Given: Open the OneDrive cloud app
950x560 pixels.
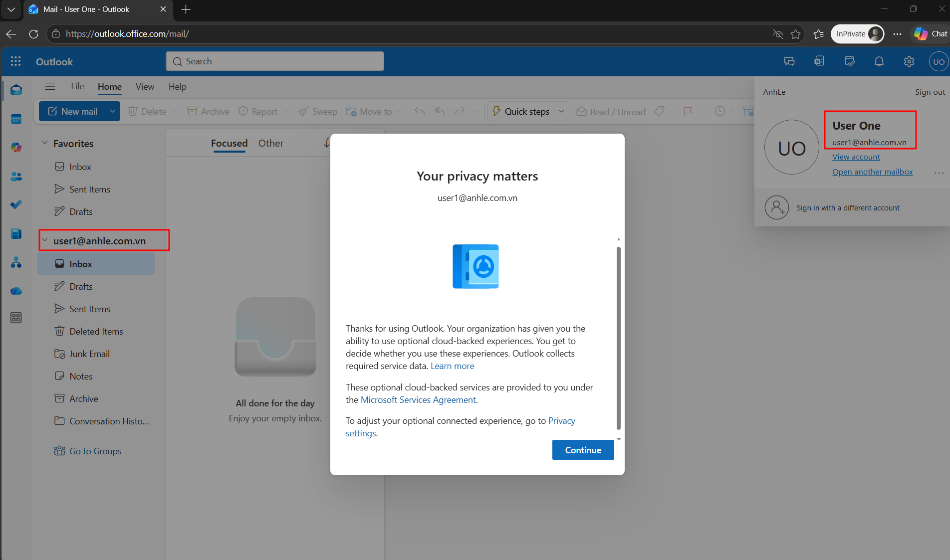Looking at the screenshot, I should coord(16,291).
